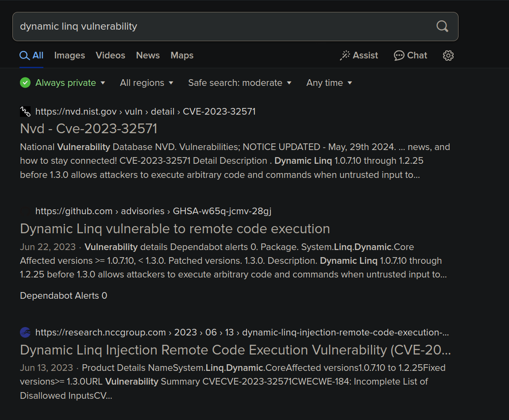509x420 pixels.
Task: Click the NVD site favicon
Action: (25, 112)
